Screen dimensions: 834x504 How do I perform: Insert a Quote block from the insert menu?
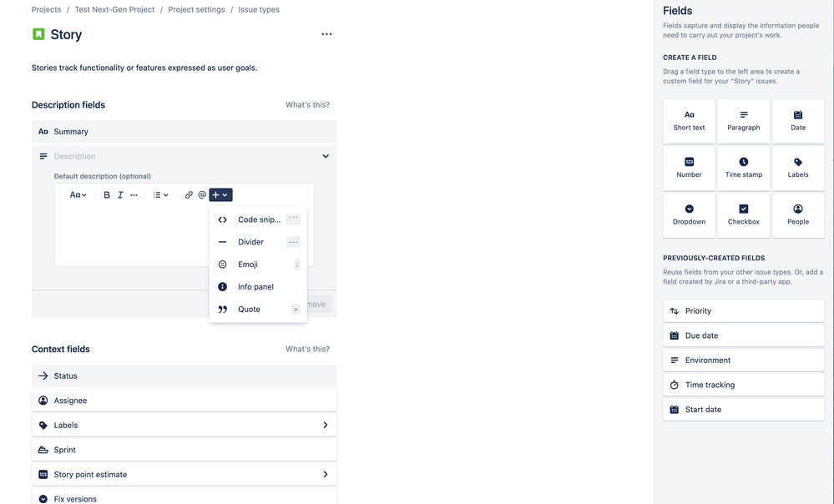249,309
